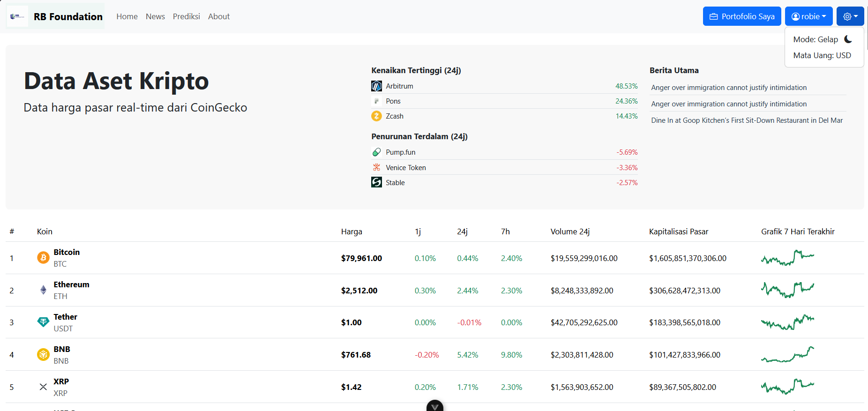The image size is (868, 411).
Task: Click the XRP logo icon
Action: click(43, 387)
